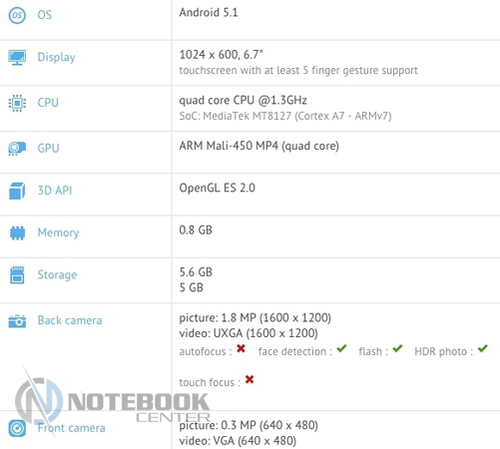The width and height of the screenshot is (500, 449).
Task: Select the Display monitor icon
Action: 17,58
